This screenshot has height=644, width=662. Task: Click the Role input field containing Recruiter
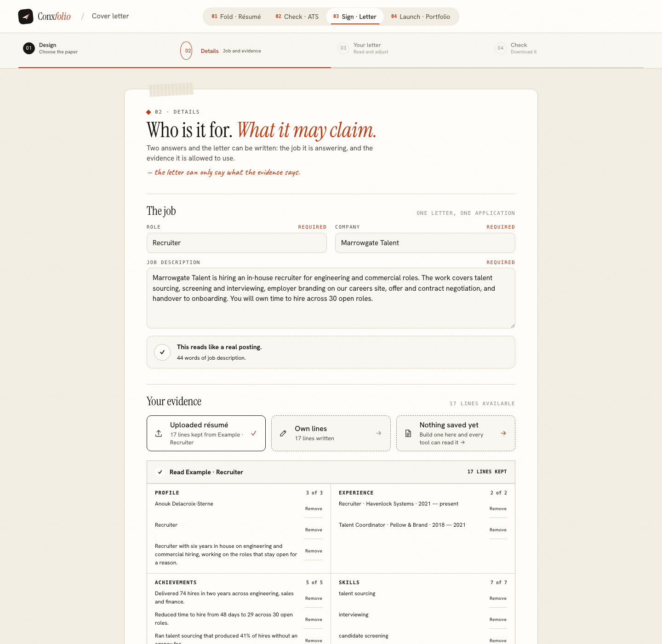[237, 243]
